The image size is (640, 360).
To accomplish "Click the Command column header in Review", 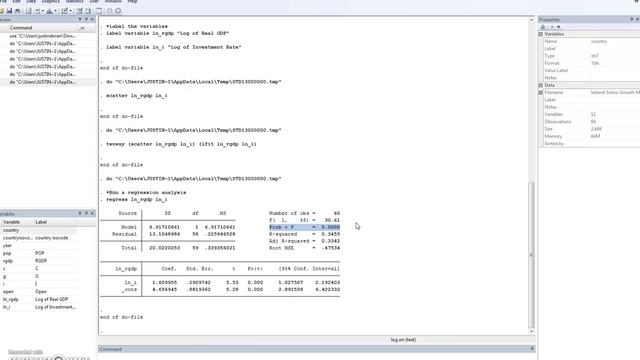I will [x=21, y=28].
